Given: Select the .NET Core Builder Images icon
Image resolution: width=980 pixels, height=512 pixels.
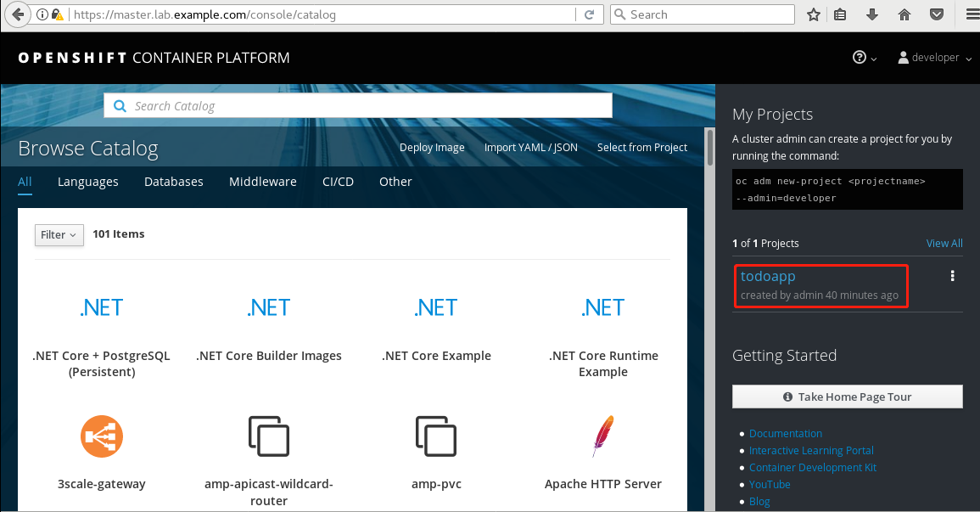Looking at the screenshot, I should (x=269, y=307).
